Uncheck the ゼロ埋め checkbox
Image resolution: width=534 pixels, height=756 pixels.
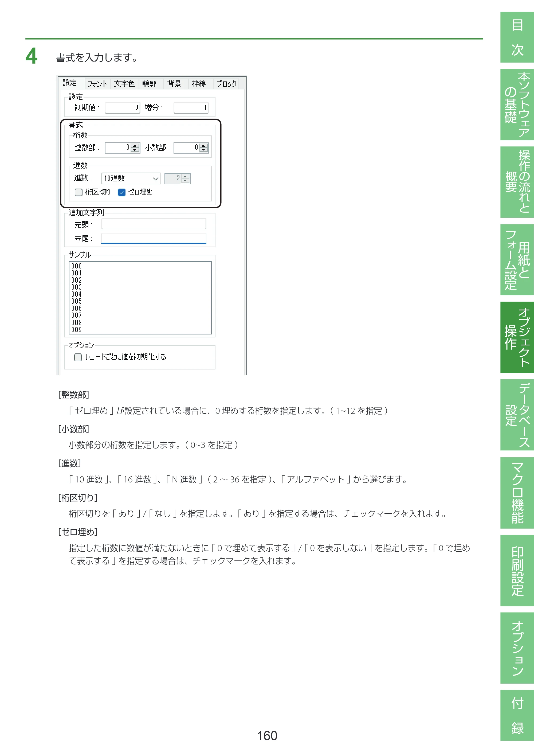pos(121,192)
